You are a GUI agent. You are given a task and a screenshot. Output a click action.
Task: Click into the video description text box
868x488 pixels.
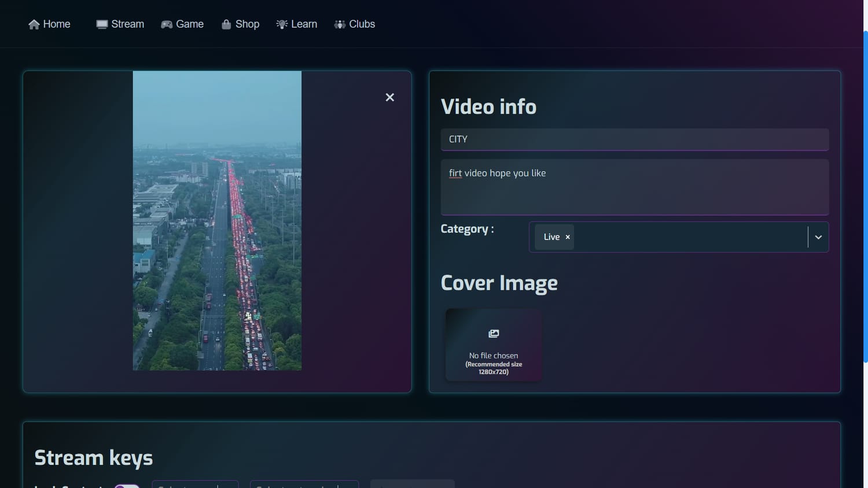coord(635,187)
